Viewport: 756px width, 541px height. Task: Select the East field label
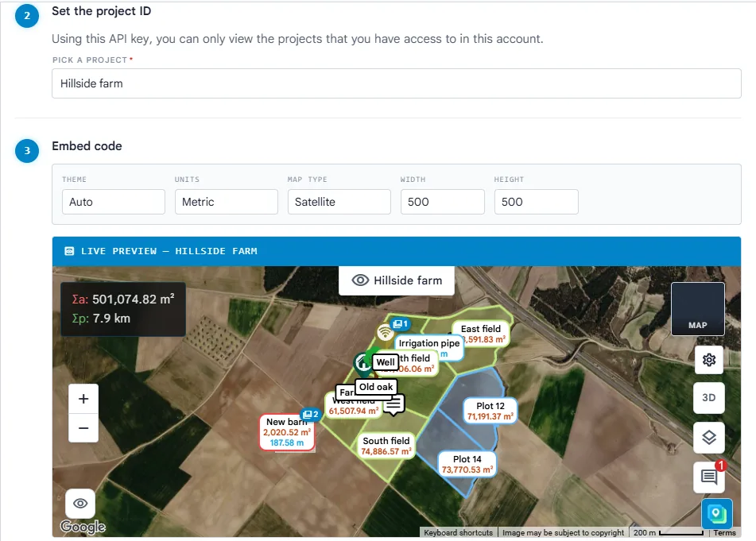coord(481,334)
